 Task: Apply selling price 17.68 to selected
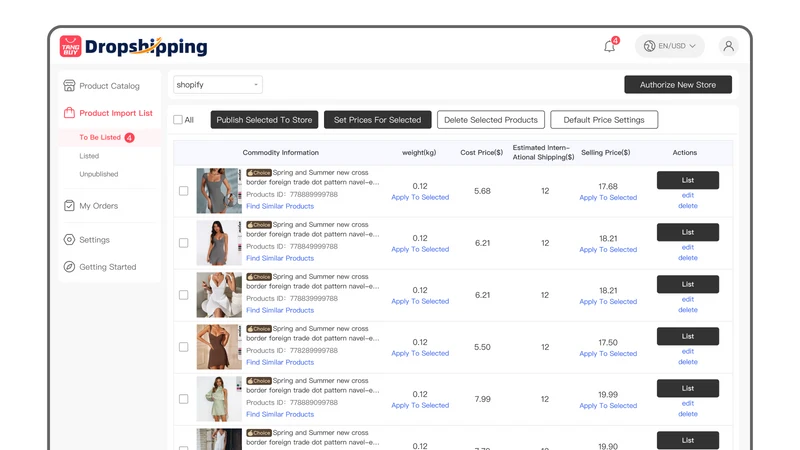(x=608, y=197)
